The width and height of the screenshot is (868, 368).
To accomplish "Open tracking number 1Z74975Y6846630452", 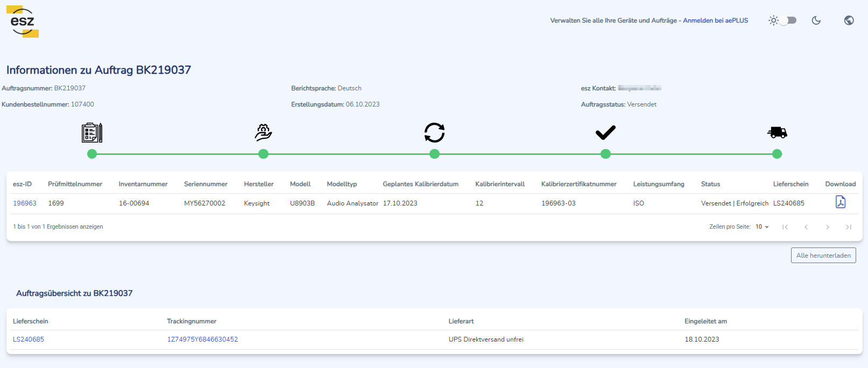I will [x=202, y=339].
